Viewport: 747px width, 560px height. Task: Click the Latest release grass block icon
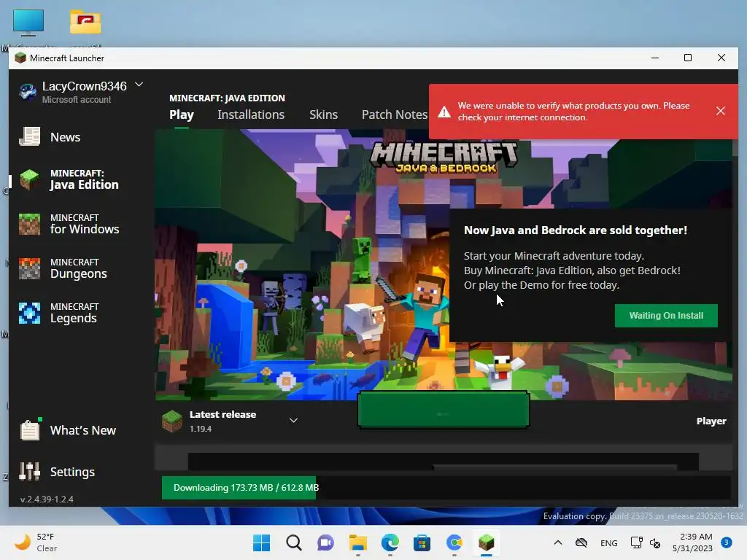(x=172, y=421)
